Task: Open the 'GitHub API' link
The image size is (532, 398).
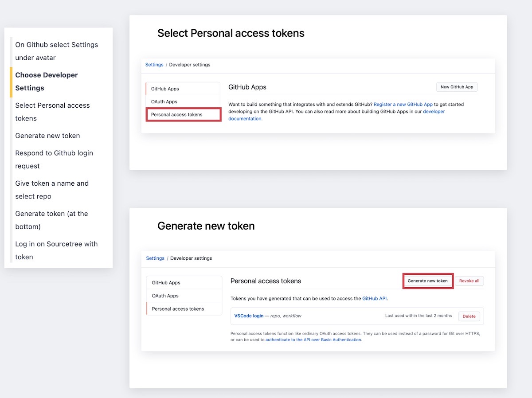Action: coord(375,299)
